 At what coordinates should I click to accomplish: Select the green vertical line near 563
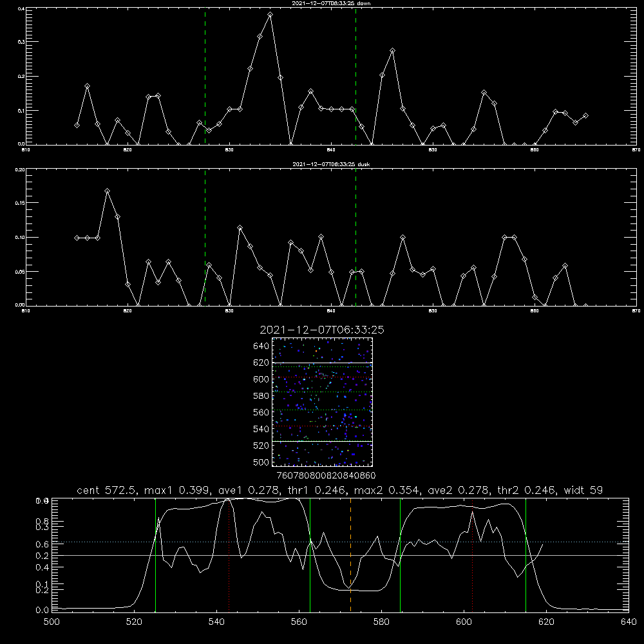(310, 555)
